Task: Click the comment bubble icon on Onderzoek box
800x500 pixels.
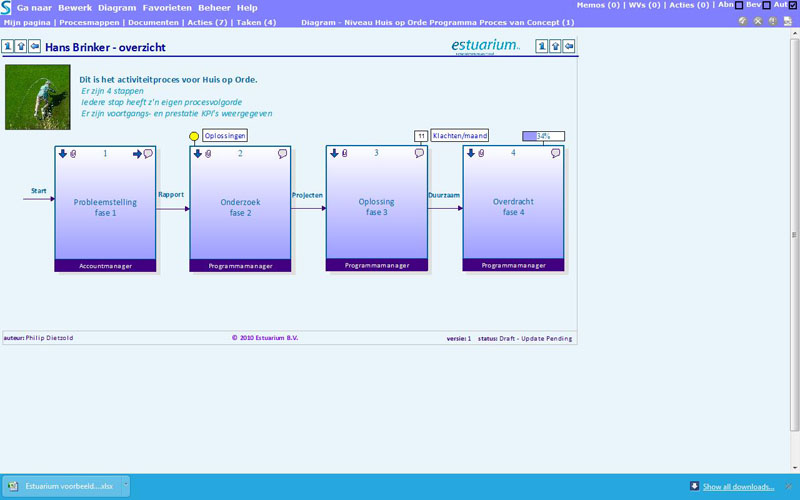Action: [283, 154]
